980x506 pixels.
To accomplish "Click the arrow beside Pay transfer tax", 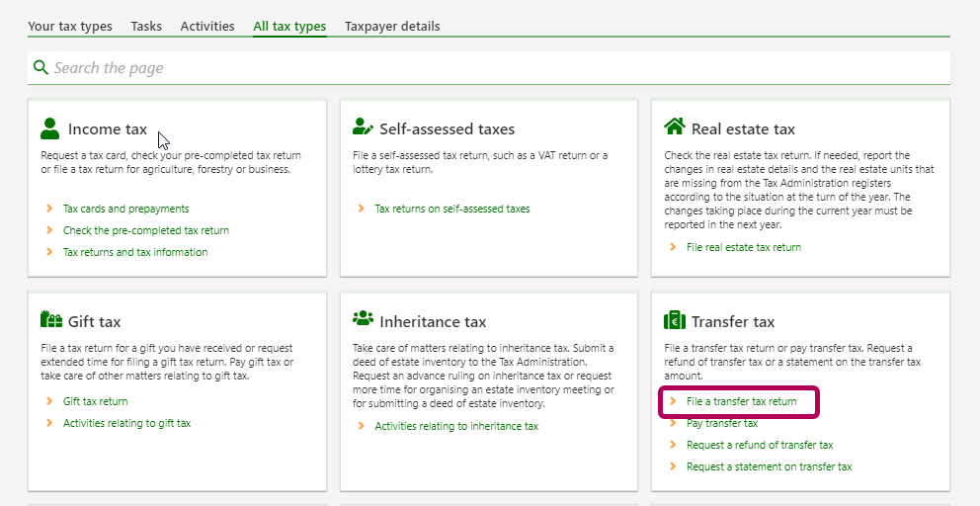I will (673, 423).
